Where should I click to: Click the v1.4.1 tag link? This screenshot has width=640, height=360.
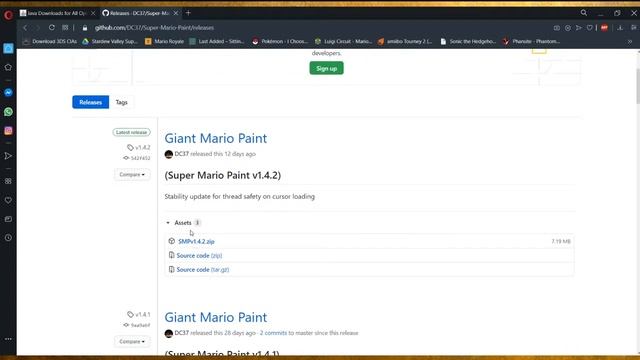coord(139,314)
